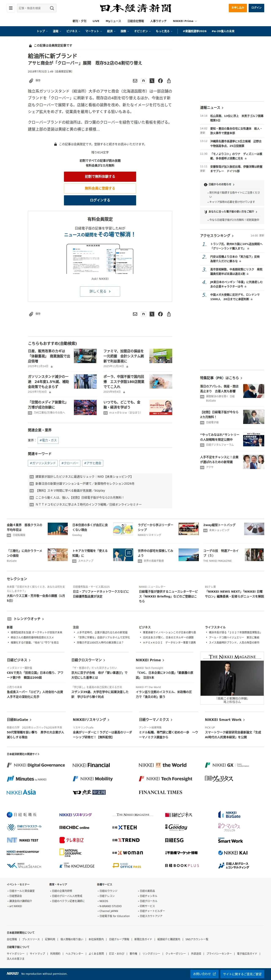Open the NIKKEI Asia logo link
Viewport: 271px width, 980px height.
click(x=21, y=792)
